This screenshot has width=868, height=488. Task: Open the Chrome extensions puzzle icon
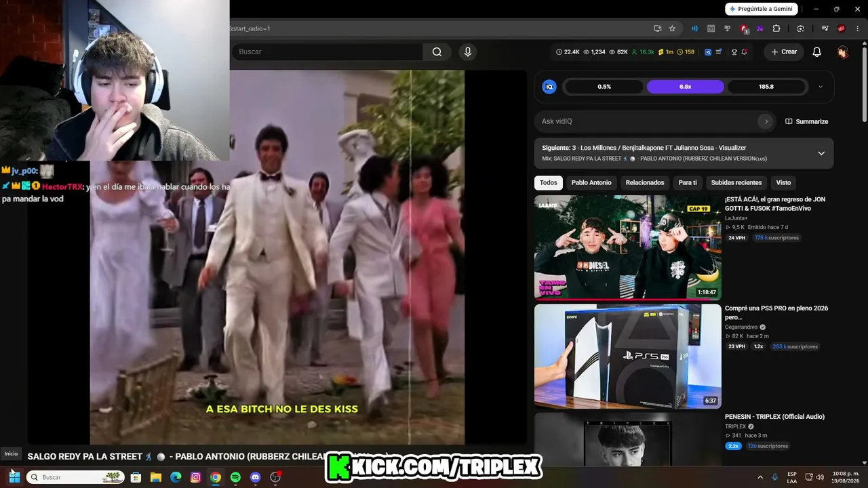[x=776, y=28]
